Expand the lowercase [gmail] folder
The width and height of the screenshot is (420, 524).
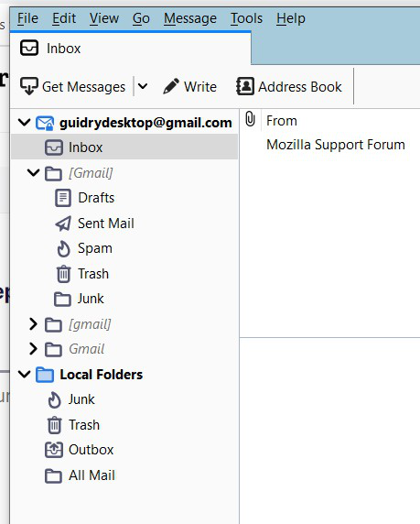33,323
